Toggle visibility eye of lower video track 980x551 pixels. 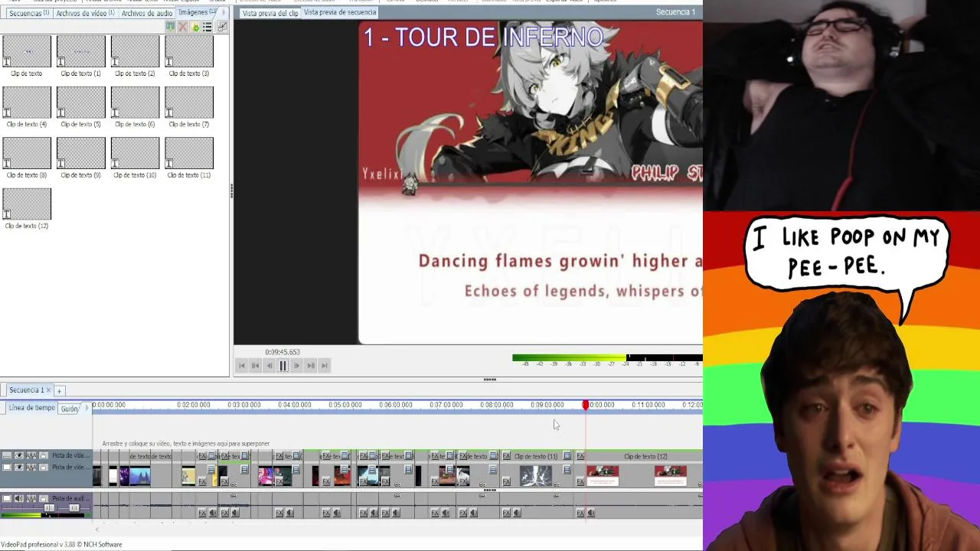point(19,467)
